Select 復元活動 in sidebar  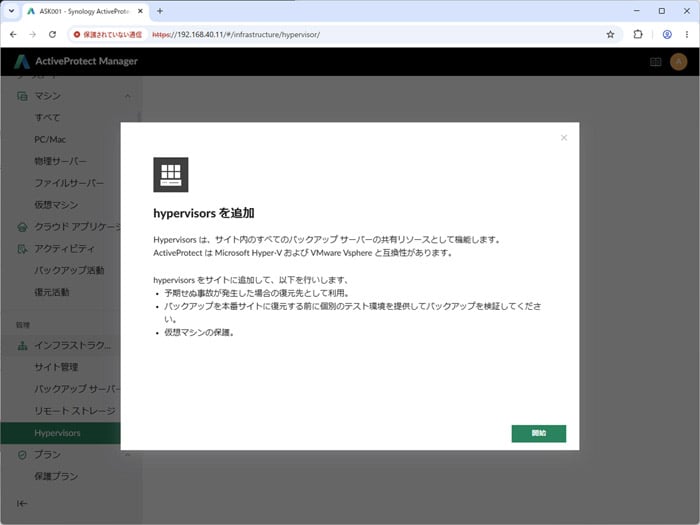pos(52,292)
